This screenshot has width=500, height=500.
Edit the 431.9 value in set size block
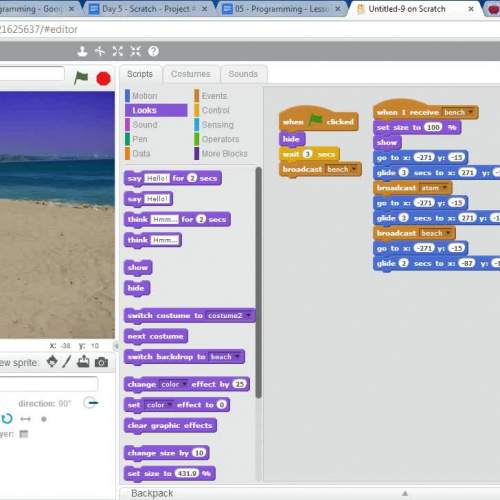point(187,473)
